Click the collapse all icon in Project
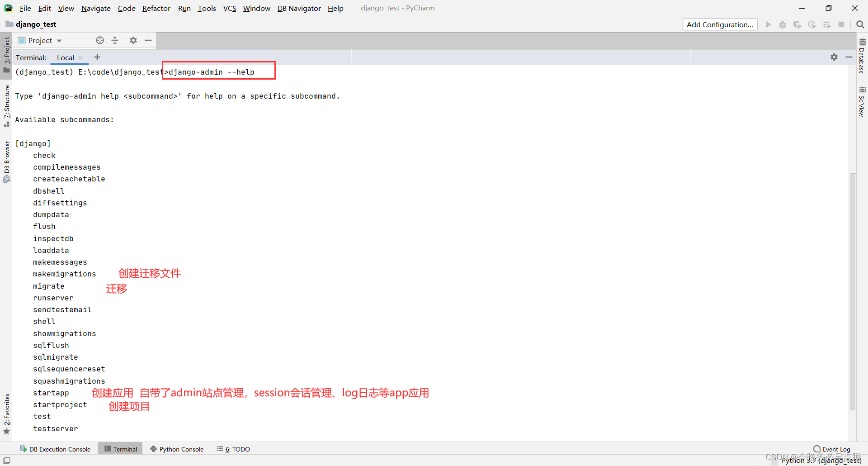The image size is (868, 466). click(x=115, y=40)
